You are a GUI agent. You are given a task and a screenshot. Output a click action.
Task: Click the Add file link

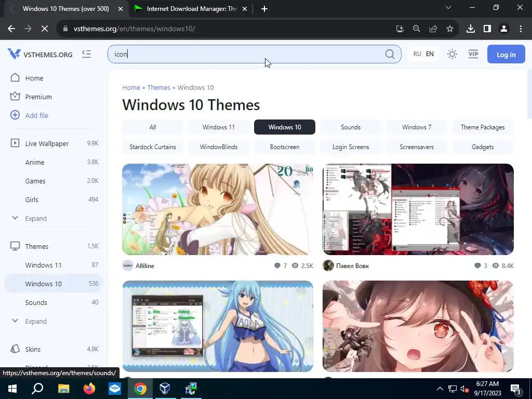tap(37, 115)
